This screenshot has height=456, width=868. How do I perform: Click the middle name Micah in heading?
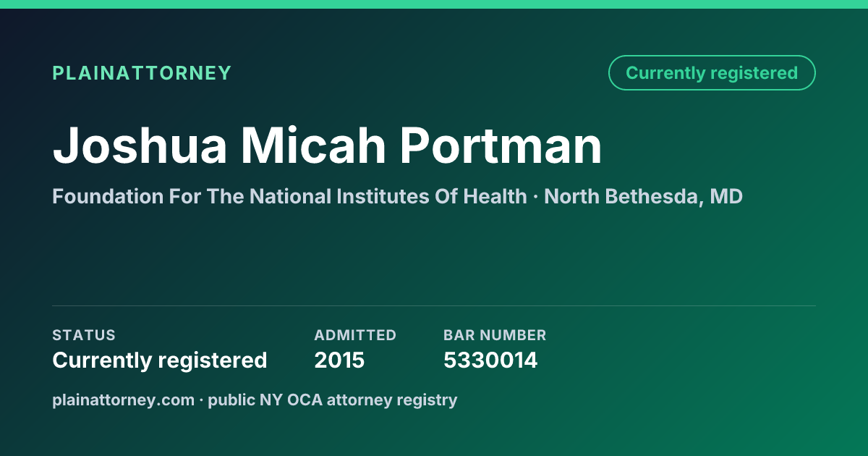click(x=314, y=145)
